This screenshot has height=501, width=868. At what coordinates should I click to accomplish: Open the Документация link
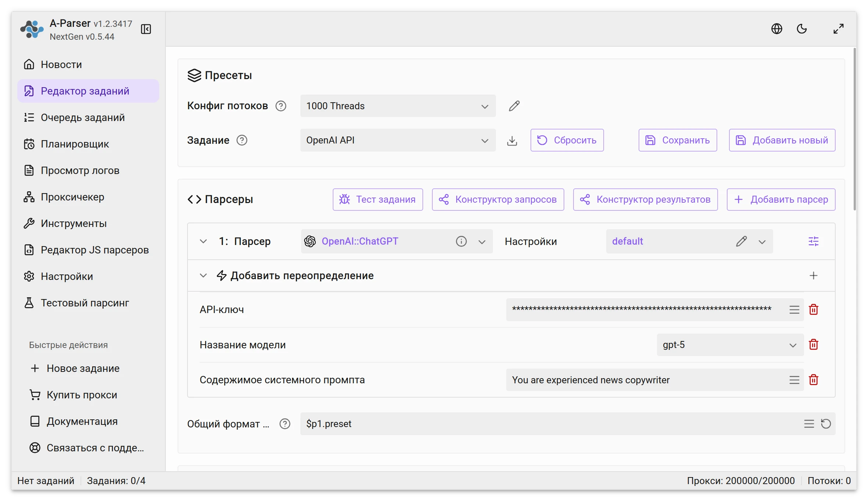(88, 421)
